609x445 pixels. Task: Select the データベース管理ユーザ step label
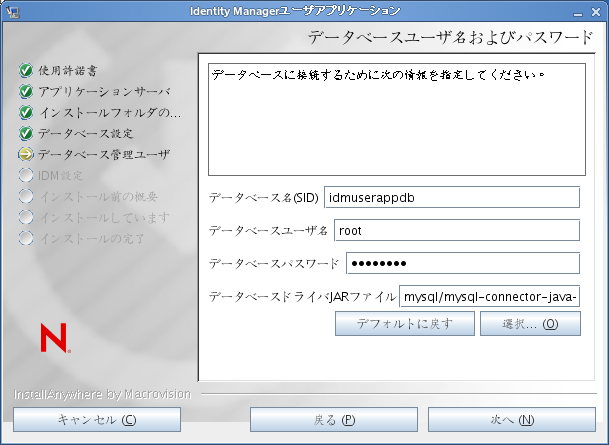pos(104,154)
